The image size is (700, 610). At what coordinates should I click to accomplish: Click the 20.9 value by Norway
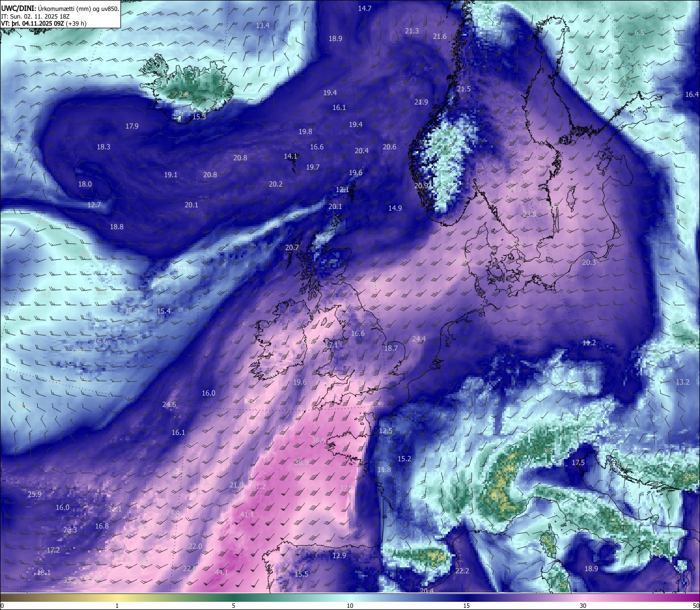(x=421, y=185)
